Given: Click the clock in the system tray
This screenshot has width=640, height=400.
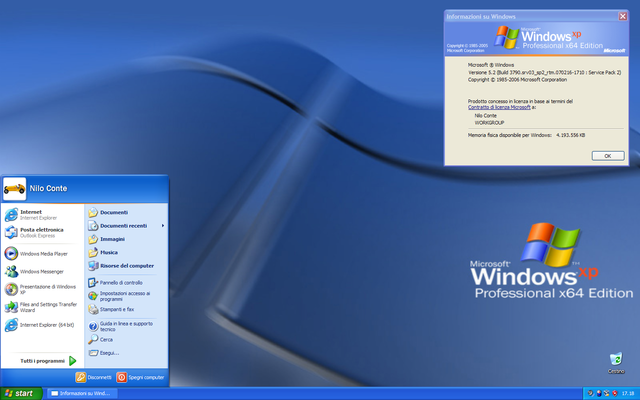Looking at the screenshot, I should pyautogui.click(x=628, y=393).
